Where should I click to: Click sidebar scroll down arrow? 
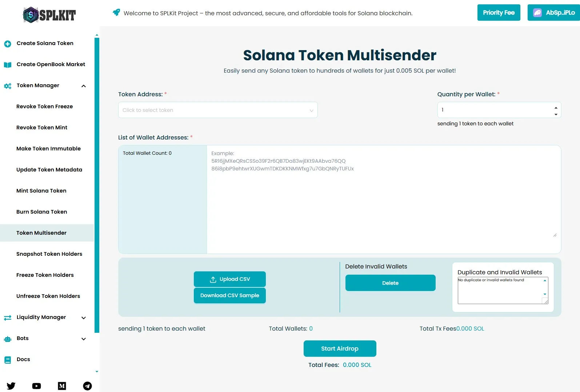coord(97,372)
